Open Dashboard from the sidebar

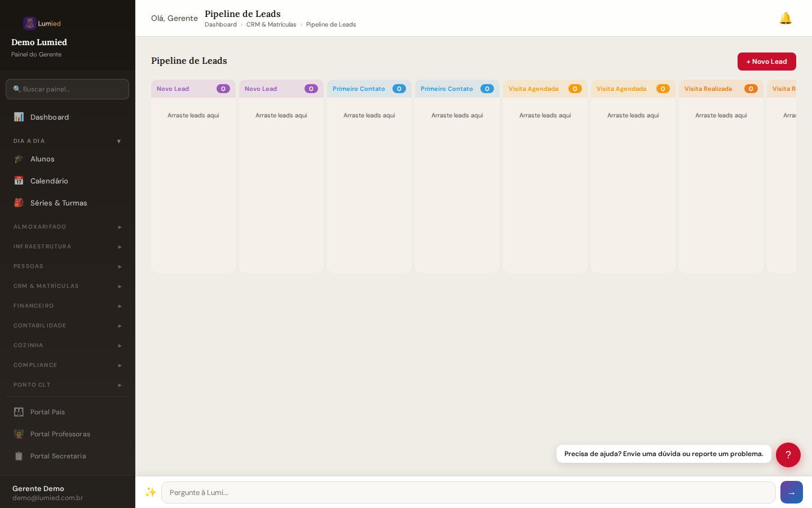[50, 117]
